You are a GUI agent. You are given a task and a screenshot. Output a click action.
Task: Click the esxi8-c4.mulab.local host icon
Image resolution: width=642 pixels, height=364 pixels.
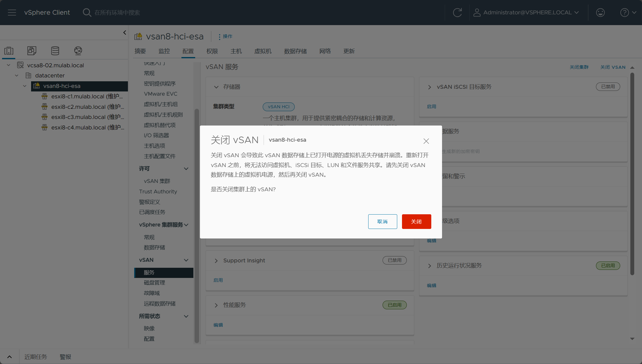(45, 127)
